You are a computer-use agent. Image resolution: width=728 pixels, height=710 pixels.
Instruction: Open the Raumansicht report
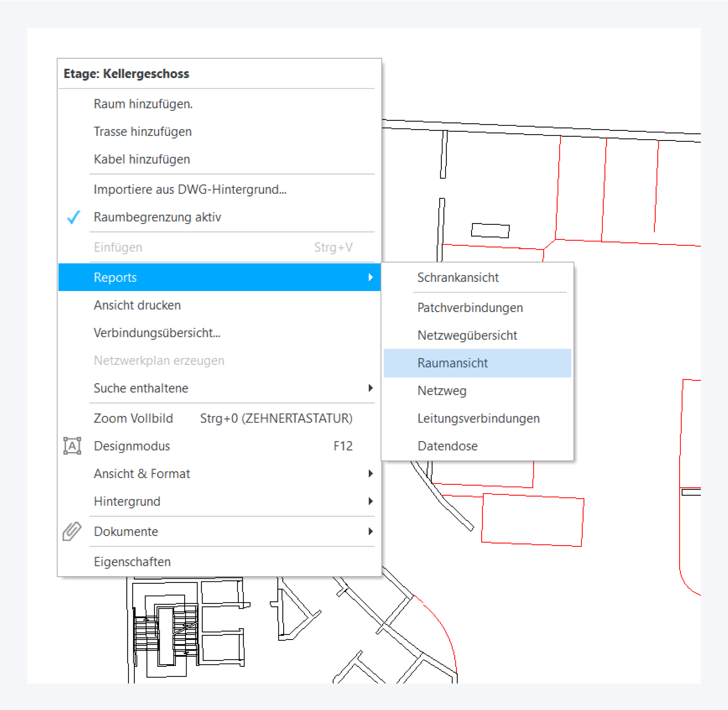[x=453, y=363]
